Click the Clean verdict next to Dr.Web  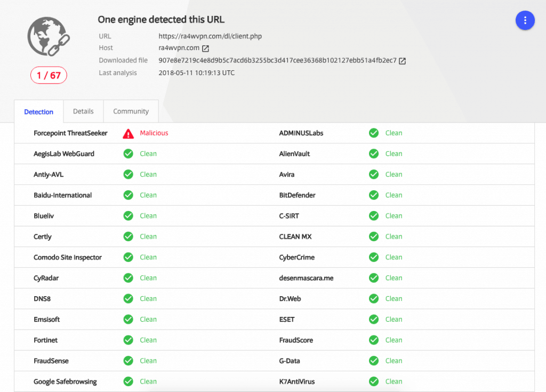394,298
